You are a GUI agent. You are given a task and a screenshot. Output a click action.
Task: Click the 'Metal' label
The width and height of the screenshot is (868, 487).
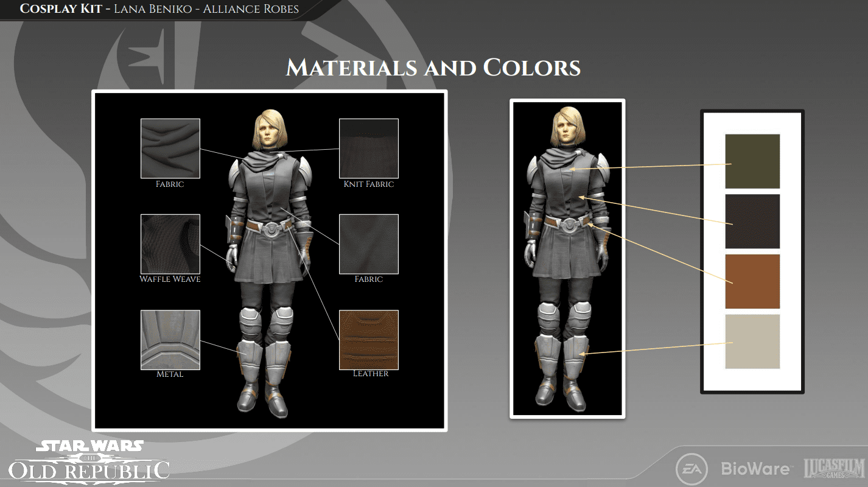pyautogui.click(x=170, y=374)
